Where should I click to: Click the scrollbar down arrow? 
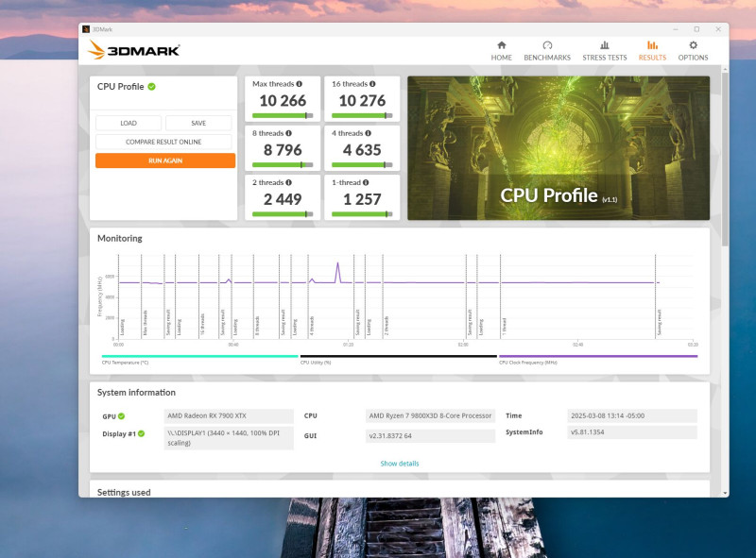coord(725,494)
